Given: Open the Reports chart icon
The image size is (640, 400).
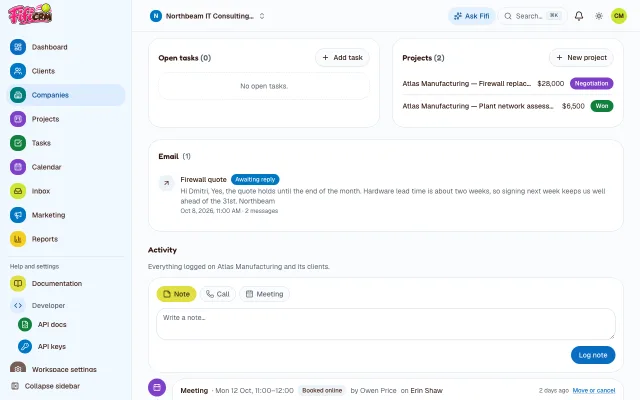Looking at the screenshot, I should coord(18,239).
